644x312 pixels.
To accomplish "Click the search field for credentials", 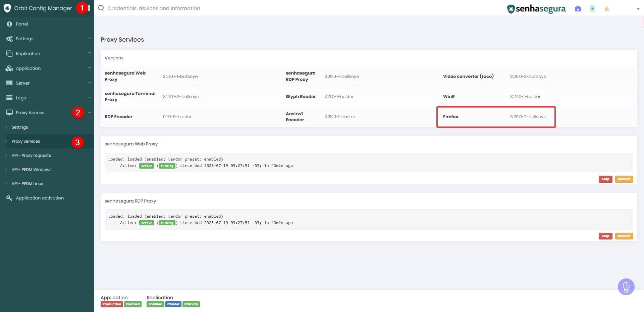I will coord(154,8).
